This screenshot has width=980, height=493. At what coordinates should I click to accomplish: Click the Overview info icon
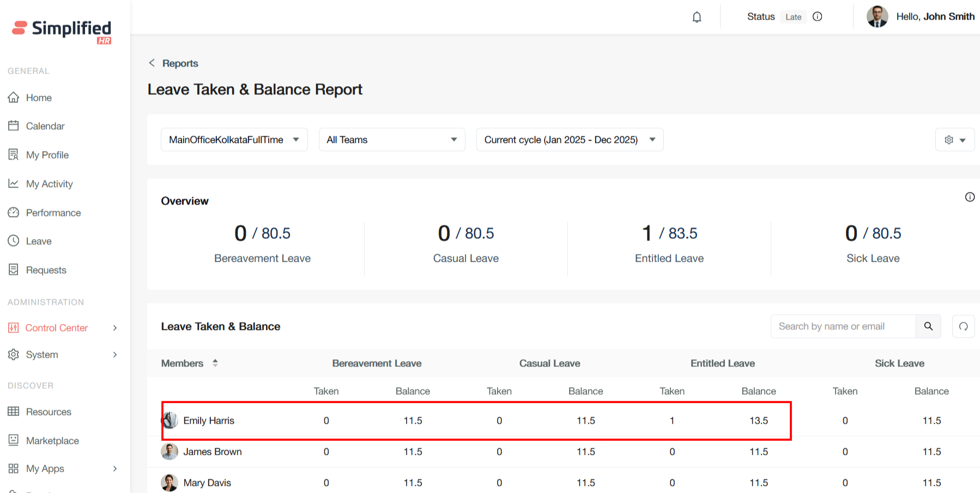[x=970, y=197]
